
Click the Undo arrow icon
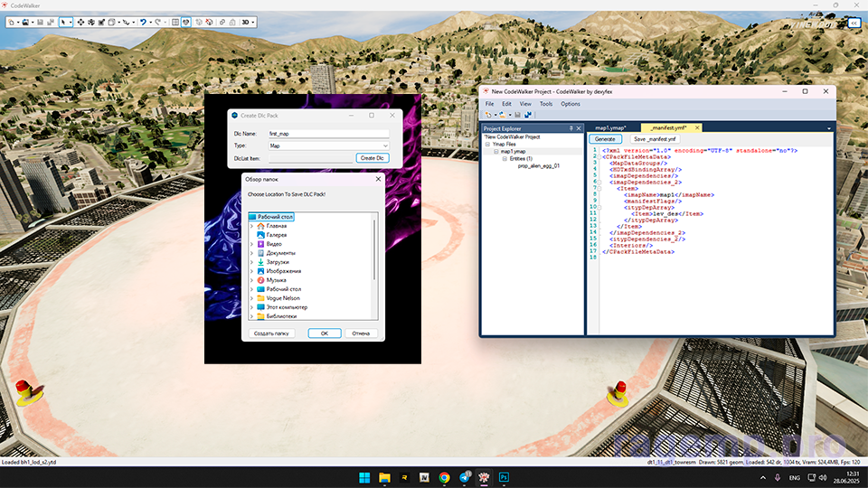(144, 22)
